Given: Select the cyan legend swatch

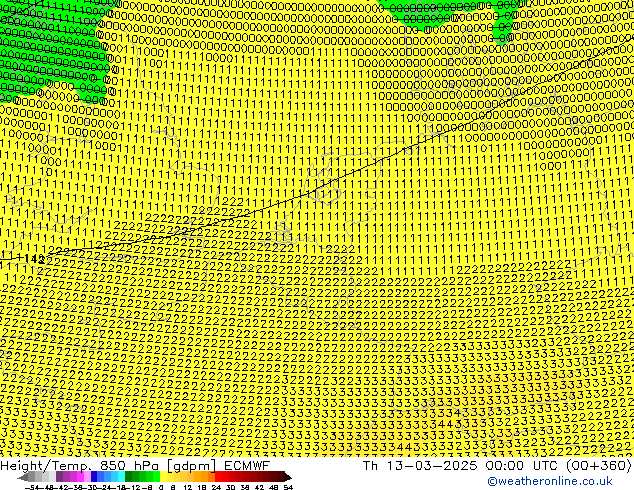Looking at the screenshot, I should click(x=121, y=476).
